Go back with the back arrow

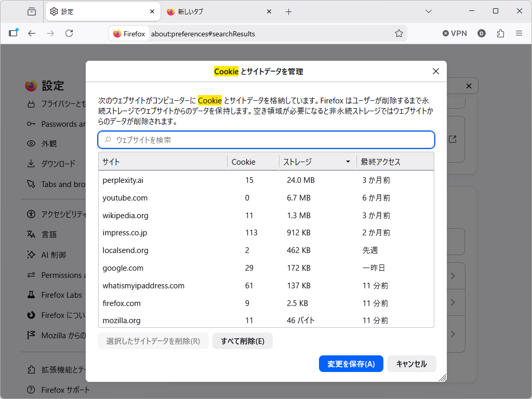pyautogui.click(x=32, y=33)
